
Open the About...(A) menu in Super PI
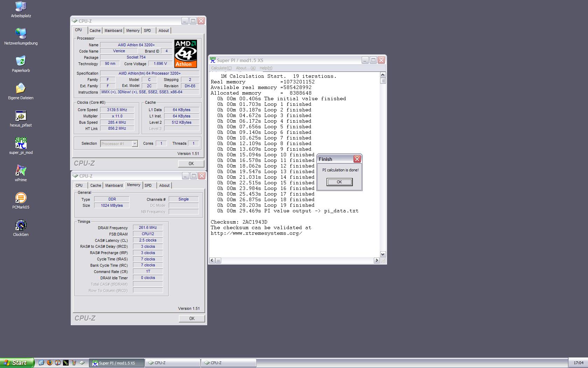(x=246, y=68)
